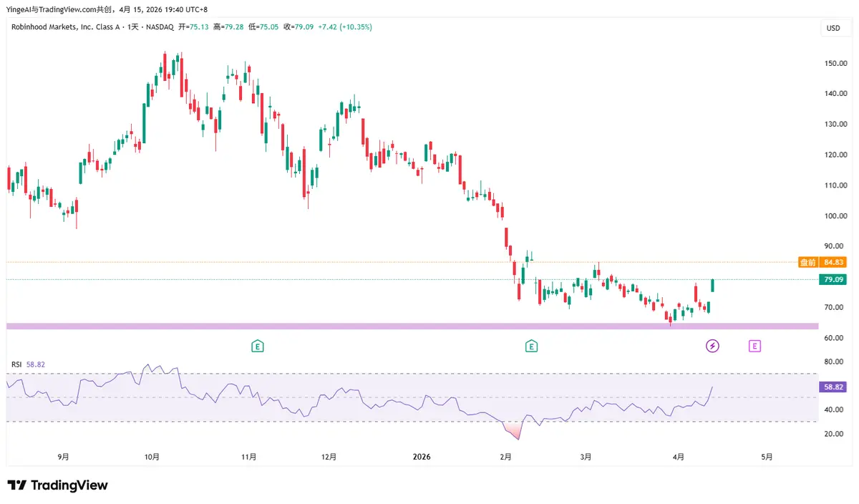Click the high price 高=79.28 value
The image size is (859, 504).
pos(228,27)
